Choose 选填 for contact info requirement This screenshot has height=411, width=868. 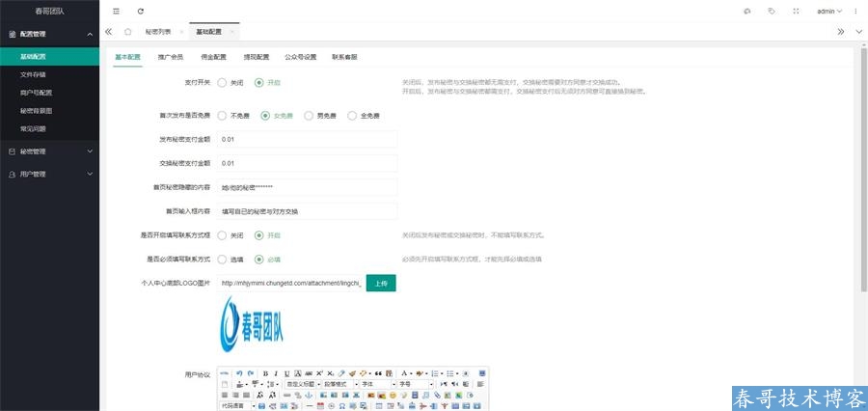(223, 259)
